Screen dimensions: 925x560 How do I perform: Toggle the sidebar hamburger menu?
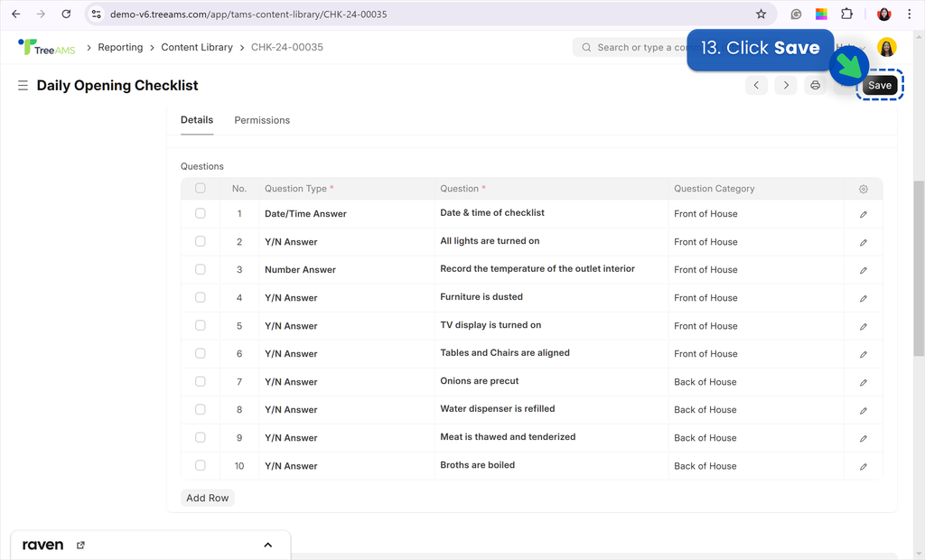23,86
